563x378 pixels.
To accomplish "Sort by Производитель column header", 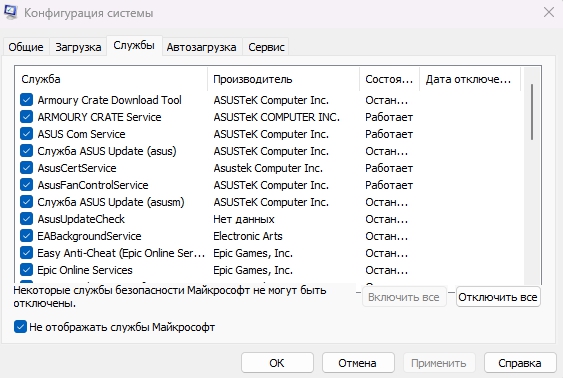I will (283, 79).
